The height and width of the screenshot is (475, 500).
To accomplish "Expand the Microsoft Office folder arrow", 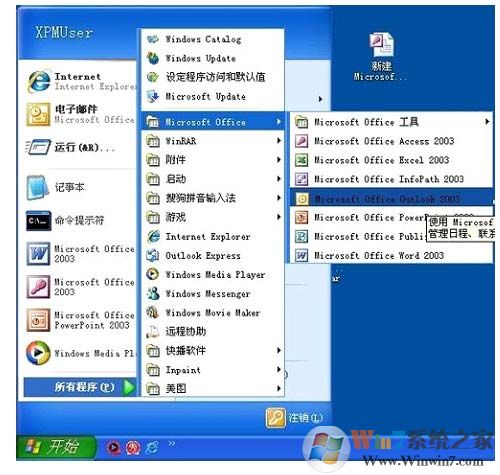I will click(x=279, y=122).
